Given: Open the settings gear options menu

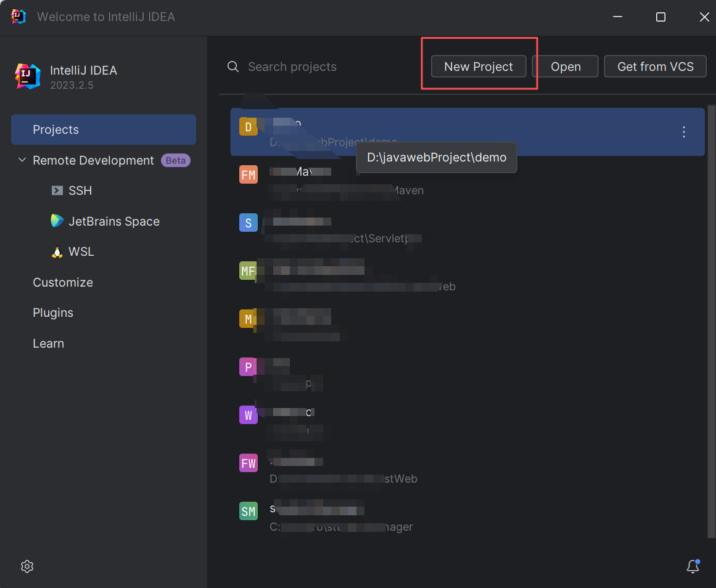Looking at the screenshot, I should 27,566.
